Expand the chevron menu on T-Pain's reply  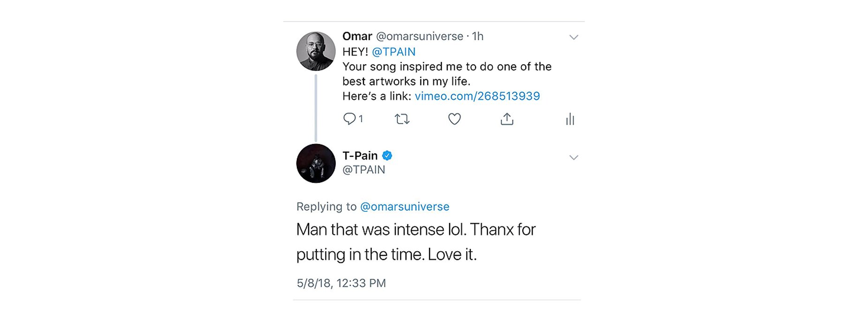pyautogui.click(x=574, y=157)
